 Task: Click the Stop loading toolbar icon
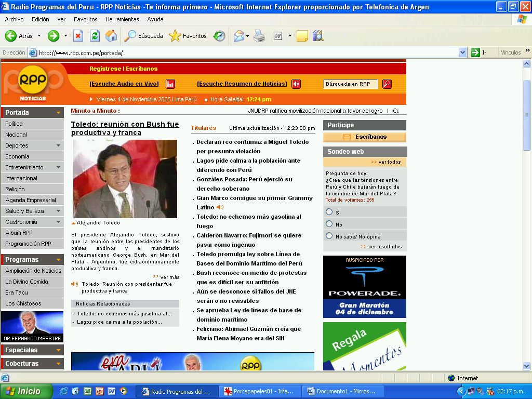pyautogui.click(x=78, y=36)
